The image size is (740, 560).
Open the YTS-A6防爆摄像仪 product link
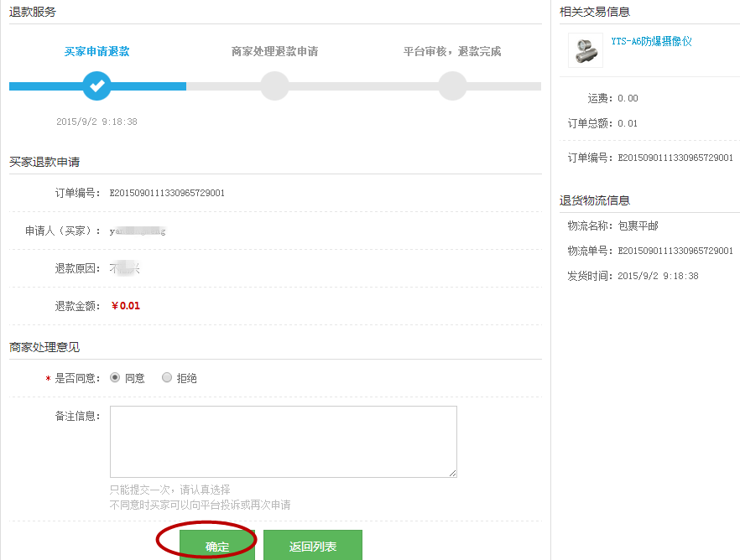[651, 41]
